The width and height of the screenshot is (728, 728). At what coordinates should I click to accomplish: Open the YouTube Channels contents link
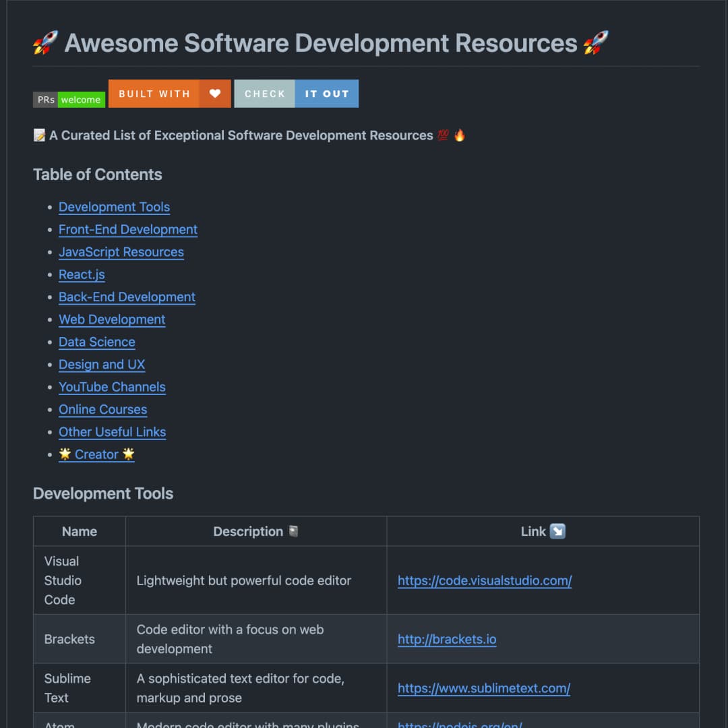click(x=113, y=387)
